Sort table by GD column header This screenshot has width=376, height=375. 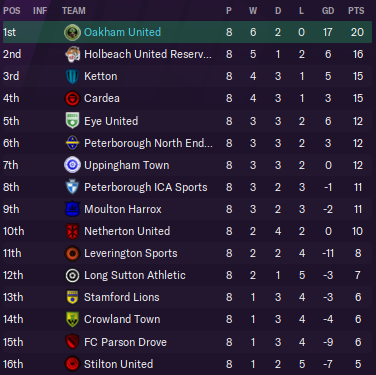point(328,11)
